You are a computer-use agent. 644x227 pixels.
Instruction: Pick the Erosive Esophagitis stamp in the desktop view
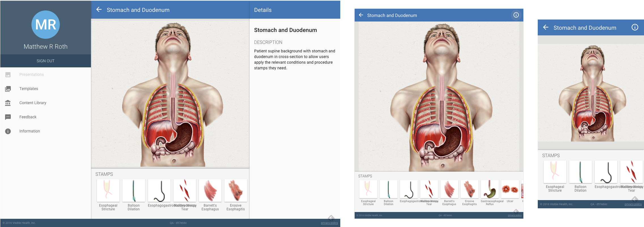coord(236,195)
